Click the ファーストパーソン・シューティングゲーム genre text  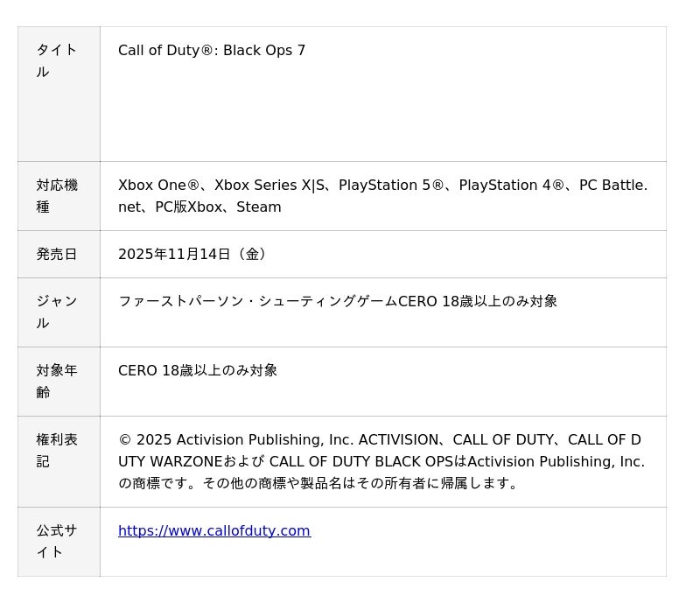257,302
